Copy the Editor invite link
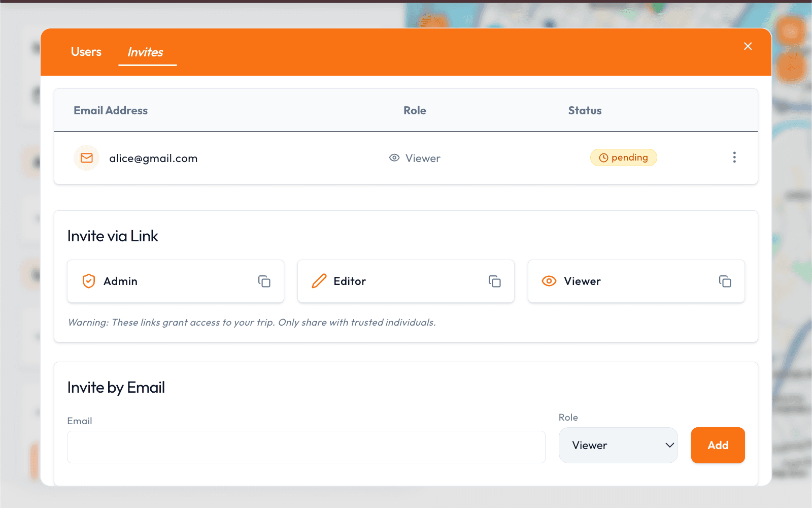Image resolution: width=812 pixels, height=508 pixels. pos(494,281)
